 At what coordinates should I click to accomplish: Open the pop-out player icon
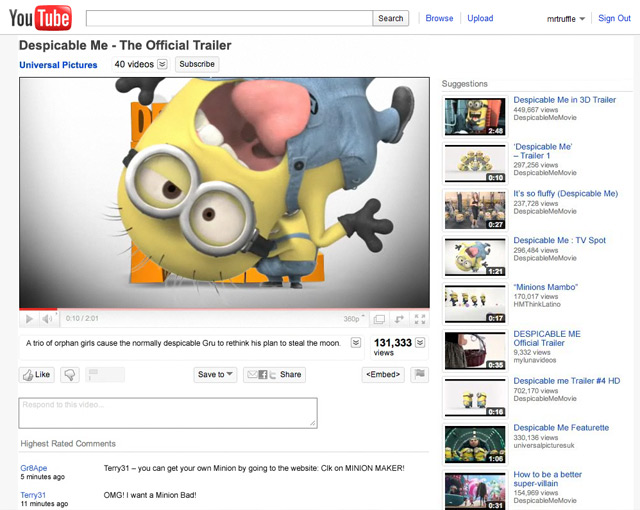coord(379,319)
